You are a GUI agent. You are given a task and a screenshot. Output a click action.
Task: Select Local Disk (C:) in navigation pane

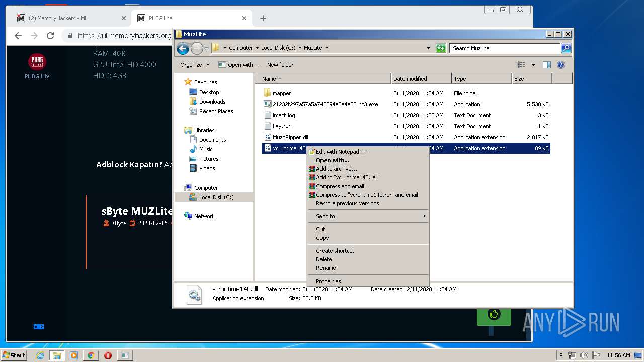[x=216, y=197]
